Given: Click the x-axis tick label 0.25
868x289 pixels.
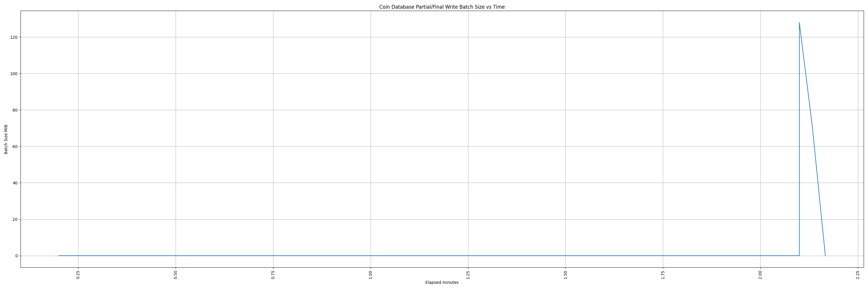Looking at the screenshot, I should pos(78,275).
